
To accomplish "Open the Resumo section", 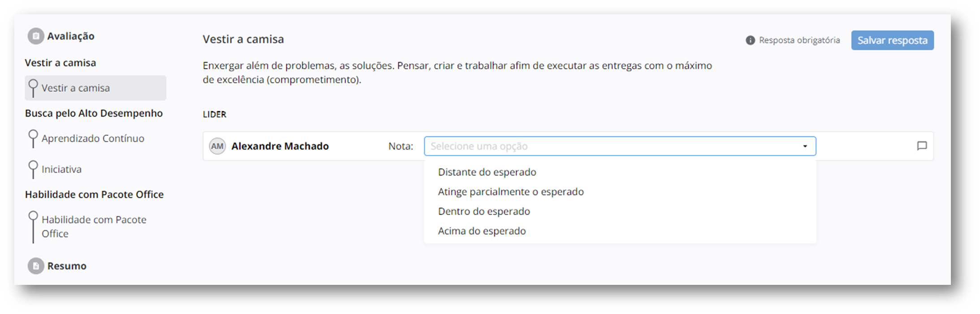I will (x=67, y=266).
